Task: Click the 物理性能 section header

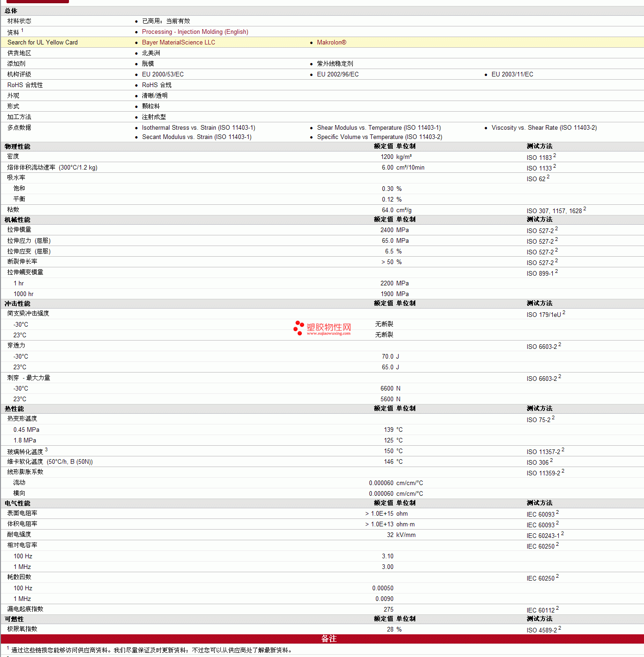Action: [x=18, y=146]
